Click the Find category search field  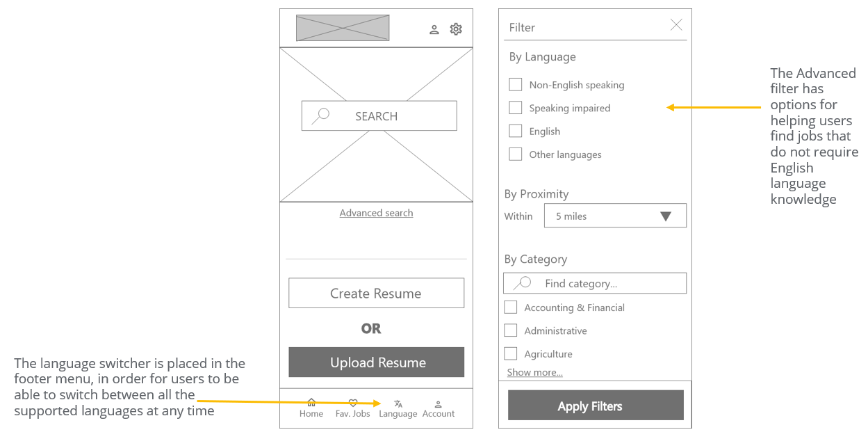tap(595, 283)
